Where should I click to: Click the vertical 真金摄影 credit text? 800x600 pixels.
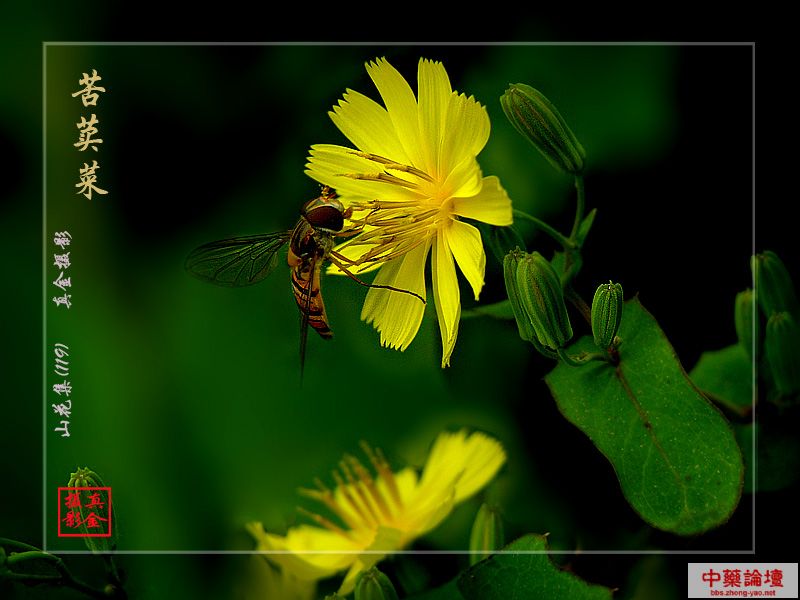62,269
